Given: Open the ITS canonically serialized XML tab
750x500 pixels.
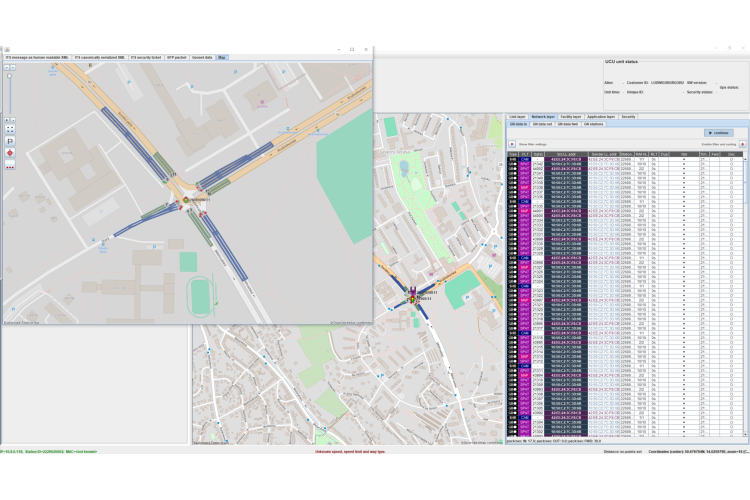Looking at the screenshot, I should coord(99,57).
